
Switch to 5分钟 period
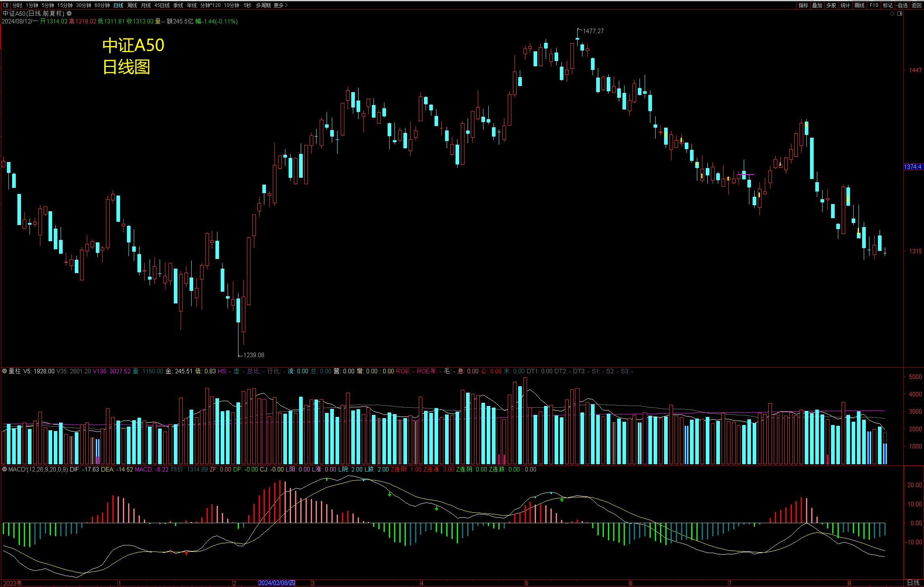tap(48, 5)
